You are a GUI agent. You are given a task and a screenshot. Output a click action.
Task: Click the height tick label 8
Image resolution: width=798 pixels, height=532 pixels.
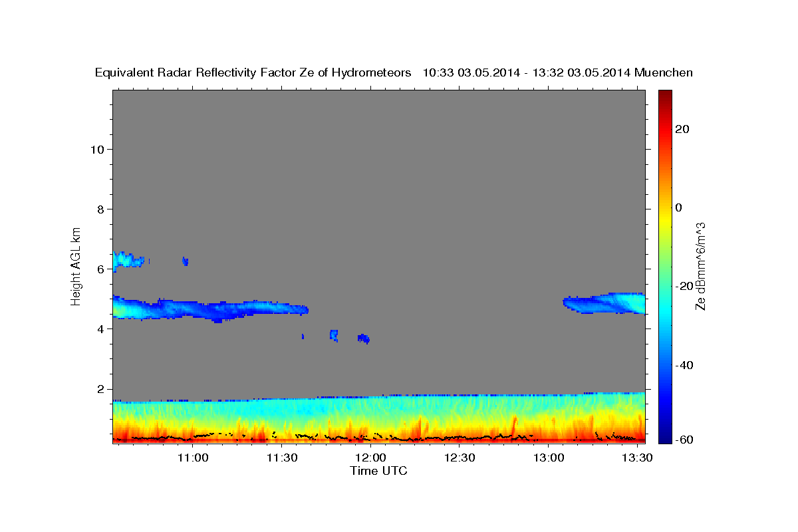point(101,209)
